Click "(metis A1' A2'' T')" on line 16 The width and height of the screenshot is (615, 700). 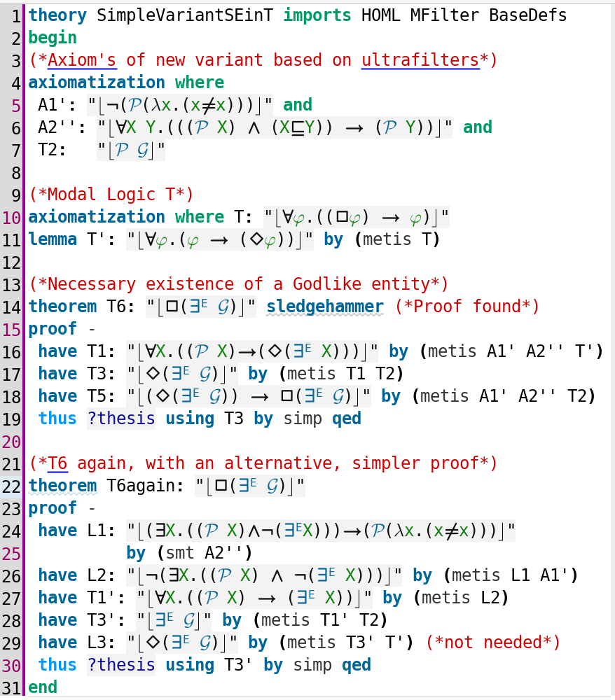click(x=512, y=351)
